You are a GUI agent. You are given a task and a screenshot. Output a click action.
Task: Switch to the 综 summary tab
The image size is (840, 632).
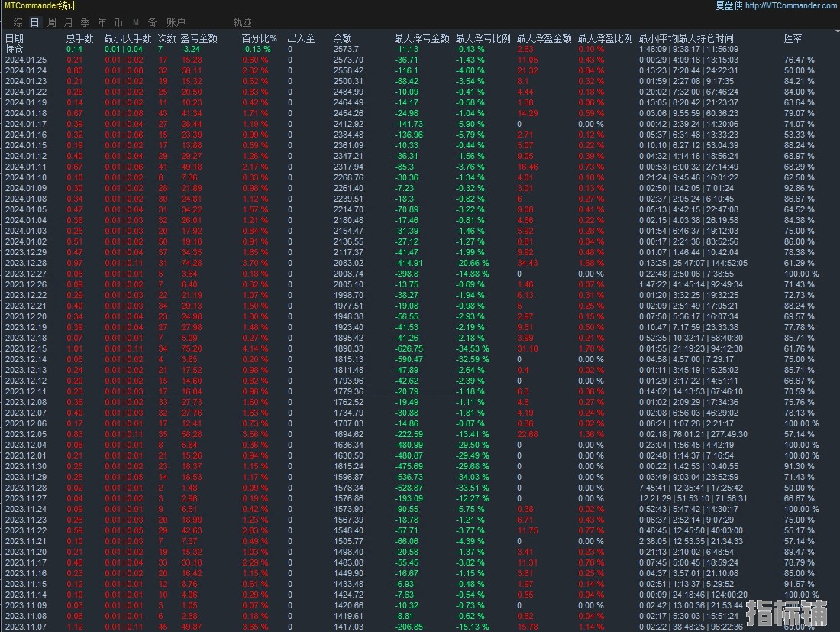pos(18,22)
